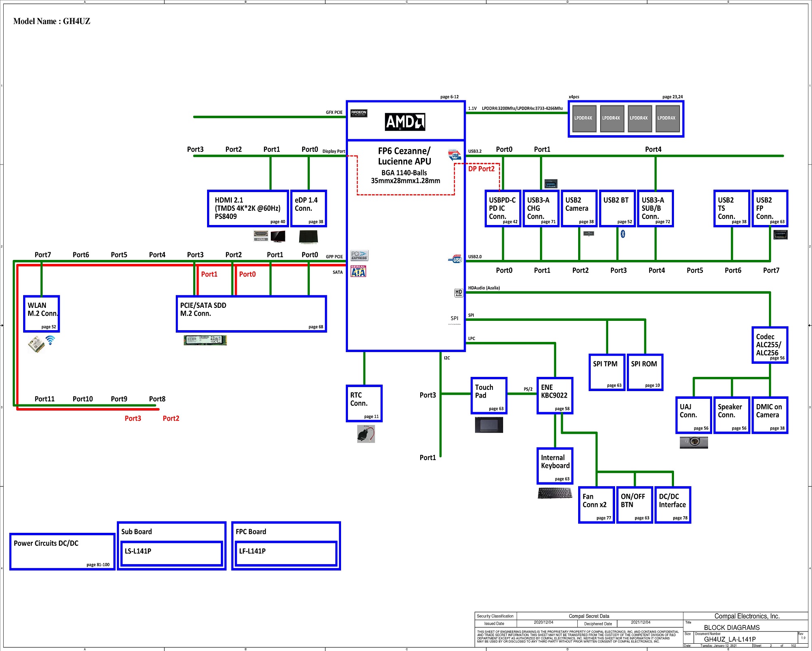Image resolution: width=812 pixels, height=651 pixels.
Task: Select the WLAN M.2 Conn. block
Action: 41,314
